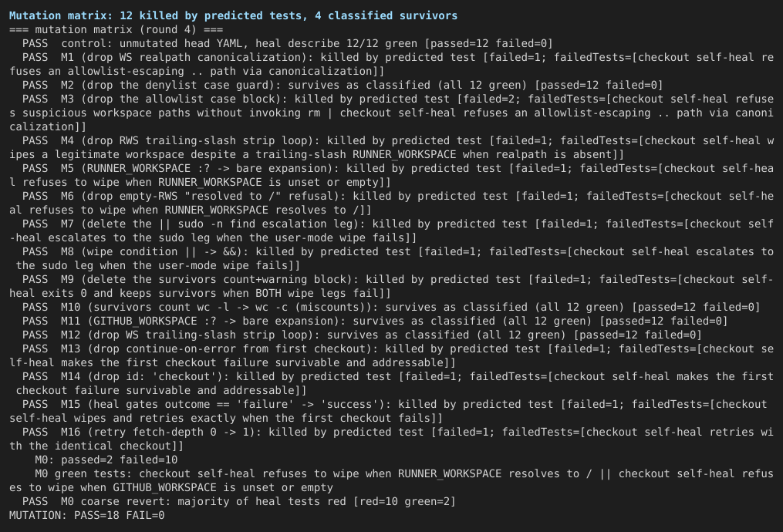Viewport: 783px width, 532px height.
Task: Click the M6 resolved to / refusal entry
Action: click(x=392, y=203)
